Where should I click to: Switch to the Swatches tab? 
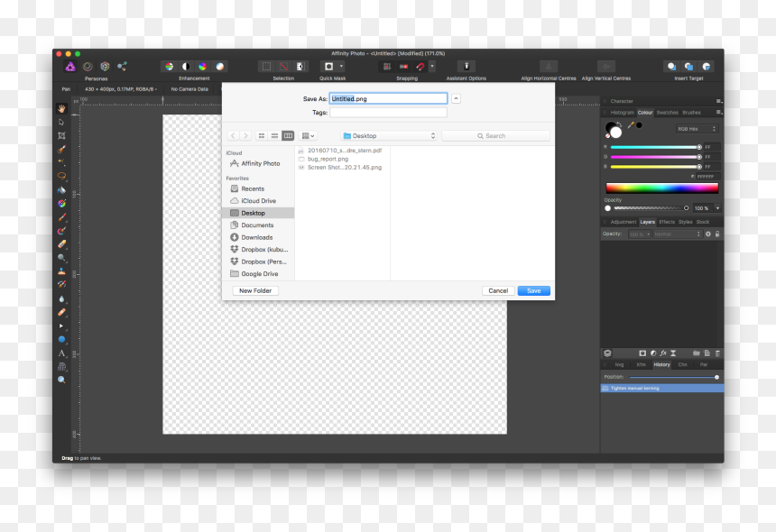[x=667, y=113]
